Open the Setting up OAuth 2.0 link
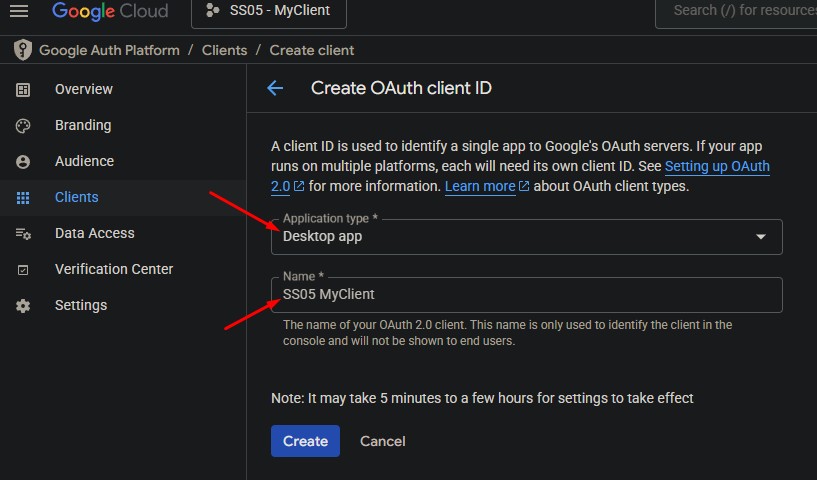Viewport: 817px width, 480px height. click(x=716, y=167)
